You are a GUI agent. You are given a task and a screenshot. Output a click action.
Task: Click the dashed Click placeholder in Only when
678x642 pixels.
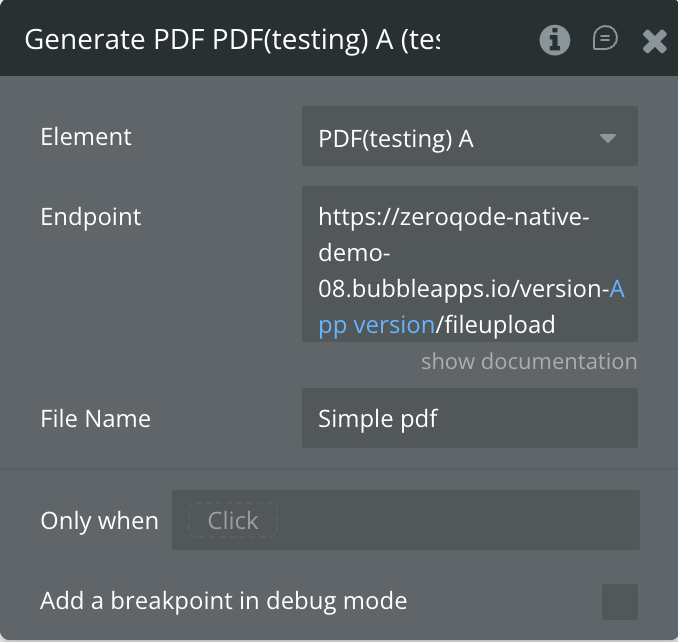pos(233,520)
